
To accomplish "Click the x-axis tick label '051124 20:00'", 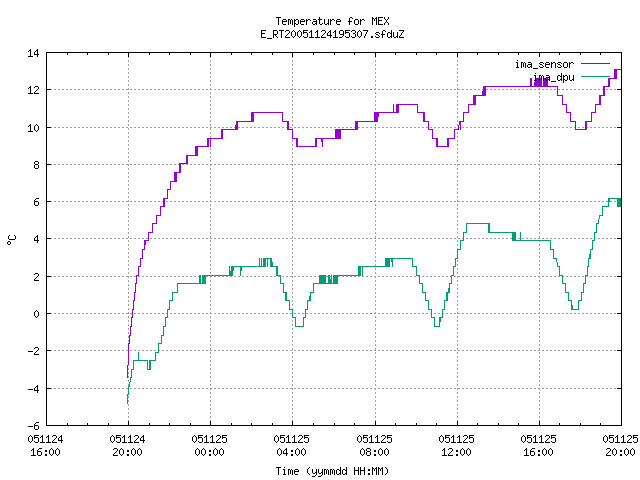I will [127, 445].
